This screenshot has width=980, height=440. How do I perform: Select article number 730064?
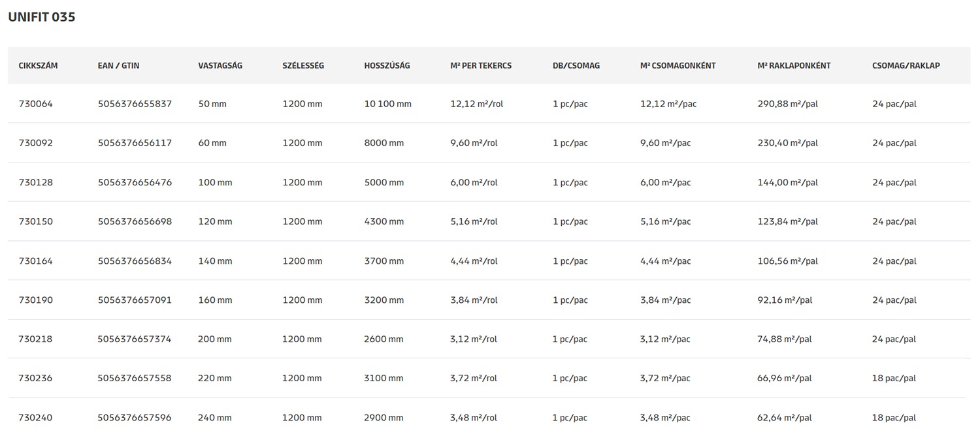(x=36, y=104)
